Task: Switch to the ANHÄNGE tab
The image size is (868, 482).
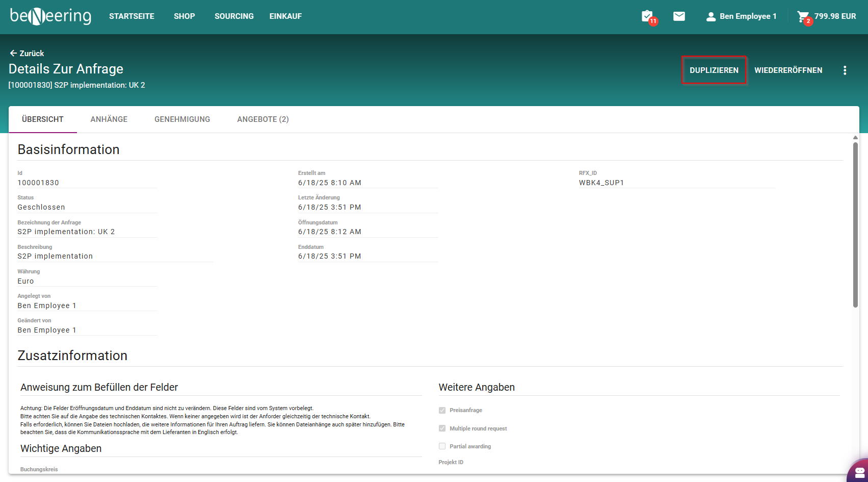Action: click(109, 119)
